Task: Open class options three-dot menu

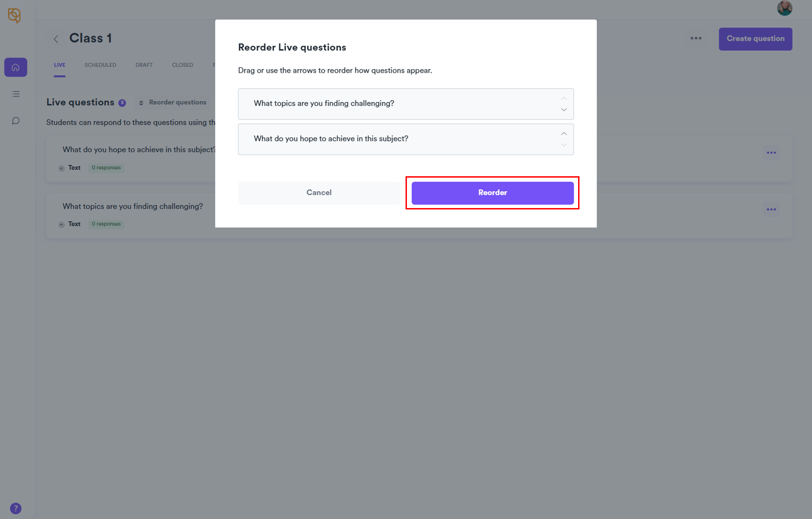Action: [x=696, y=38]
